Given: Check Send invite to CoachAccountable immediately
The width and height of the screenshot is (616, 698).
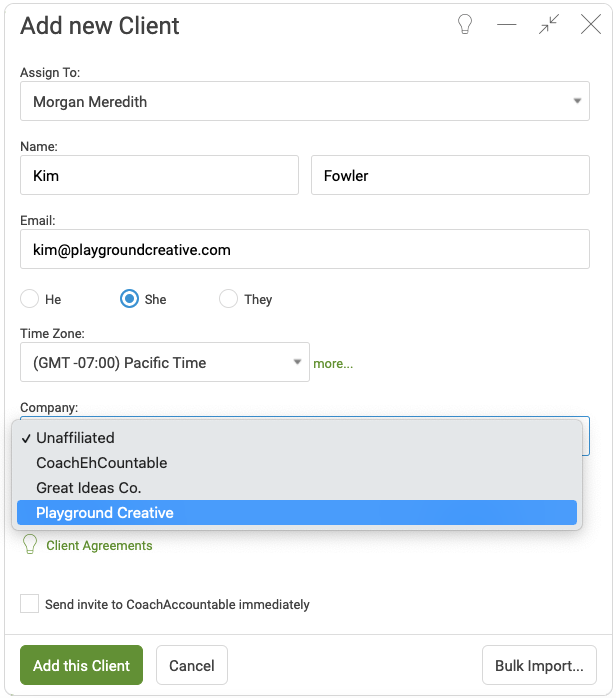Looking at the screenshot, I should [29, 604].
